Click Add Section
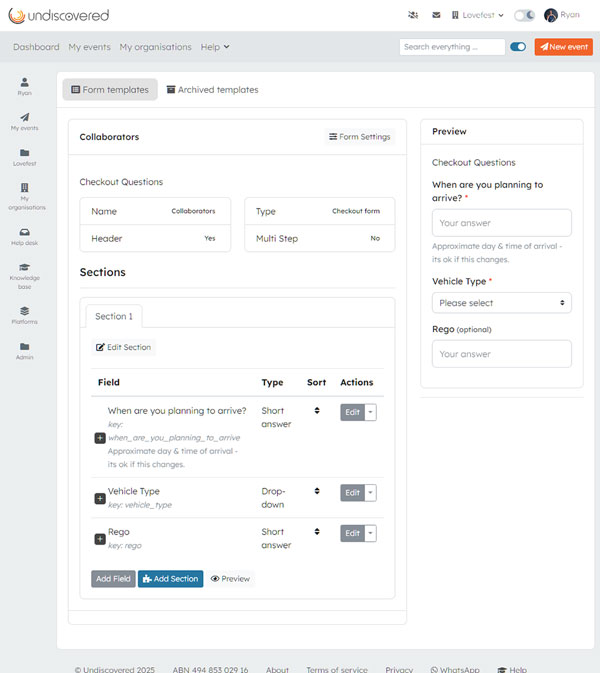The image size is (600, 673). (x=170, y=579)
